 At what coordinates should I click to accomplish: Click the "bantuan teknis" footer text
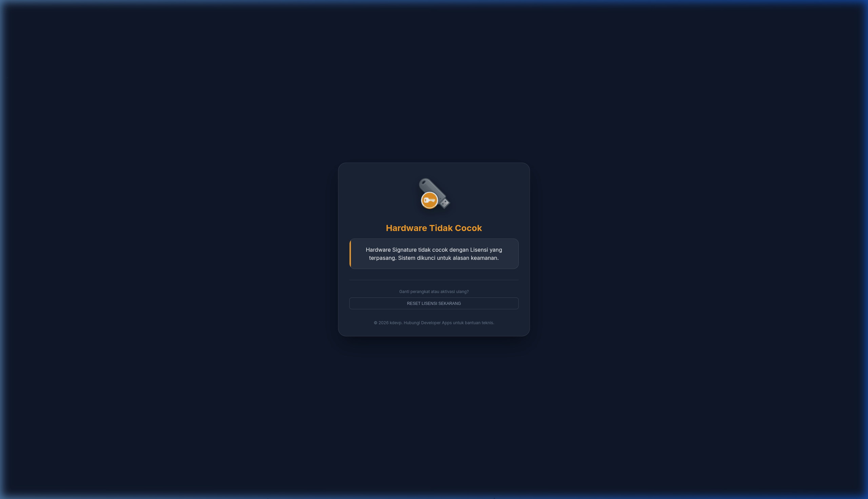click(479, 323)
